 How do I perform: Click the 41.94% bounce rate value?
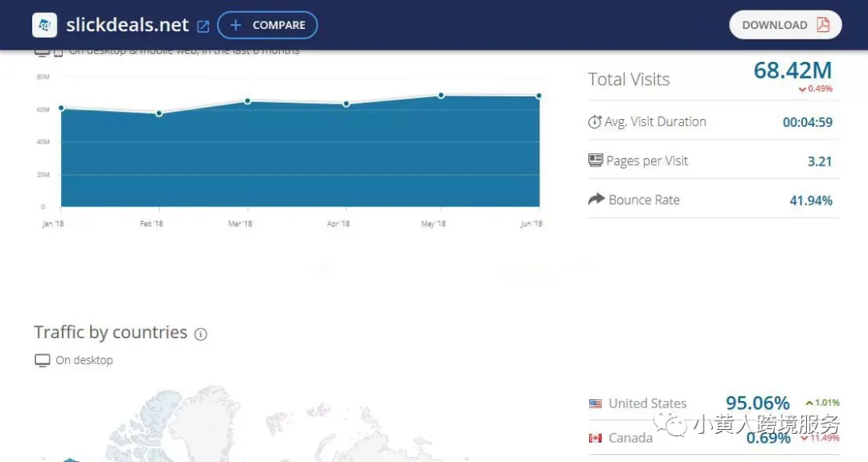pyautogui.click(x=811, y=200)
